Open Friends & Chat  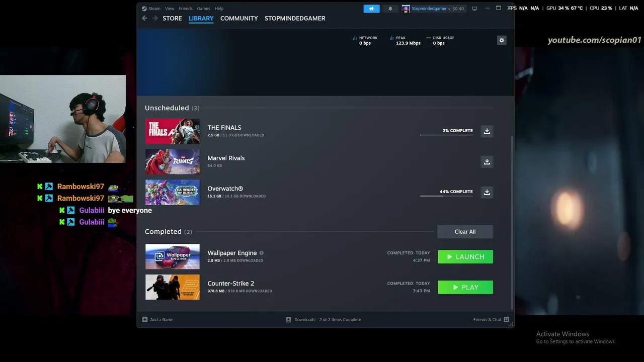(491, 320)
